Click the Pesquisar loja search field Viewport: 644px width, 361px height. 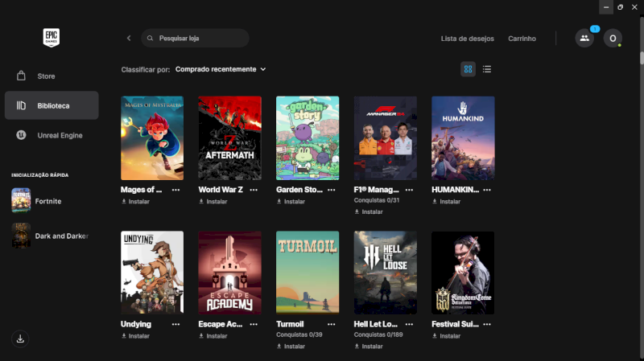(195, 38)
